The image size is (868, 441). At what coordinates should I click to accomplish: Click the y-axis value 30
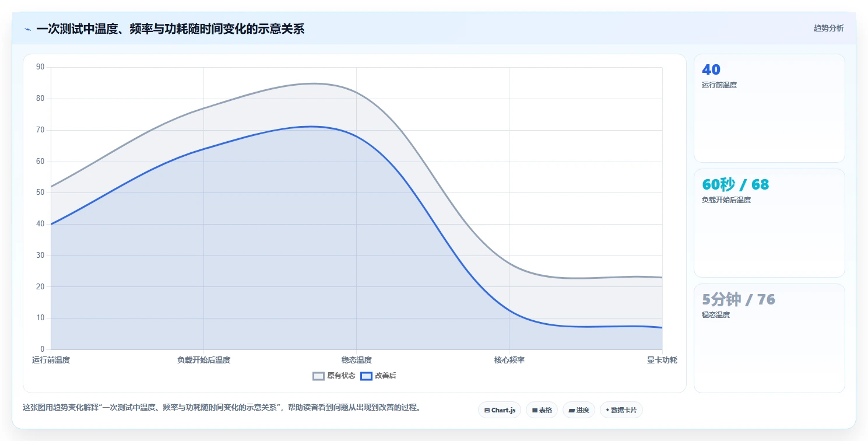(x=40, y=256)
